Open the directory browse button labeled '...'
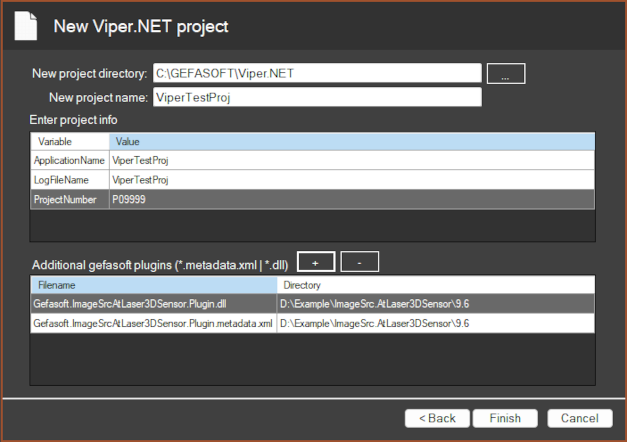The height and width of the screenshot is (442, 627). pos(506,74)
